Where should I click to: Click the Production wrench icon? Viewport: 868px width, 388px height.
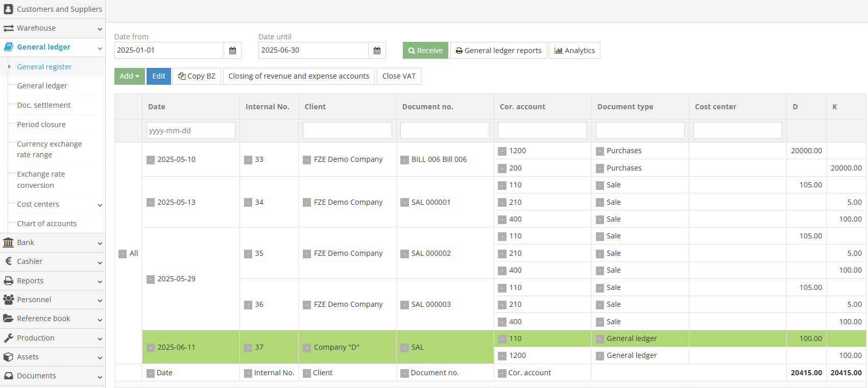8,338
